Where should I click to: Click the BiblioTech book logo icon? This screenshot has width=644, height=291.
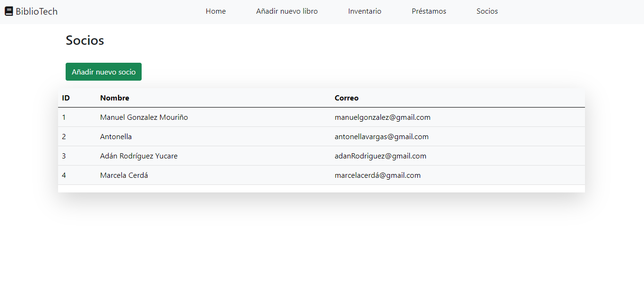[8, 11]
